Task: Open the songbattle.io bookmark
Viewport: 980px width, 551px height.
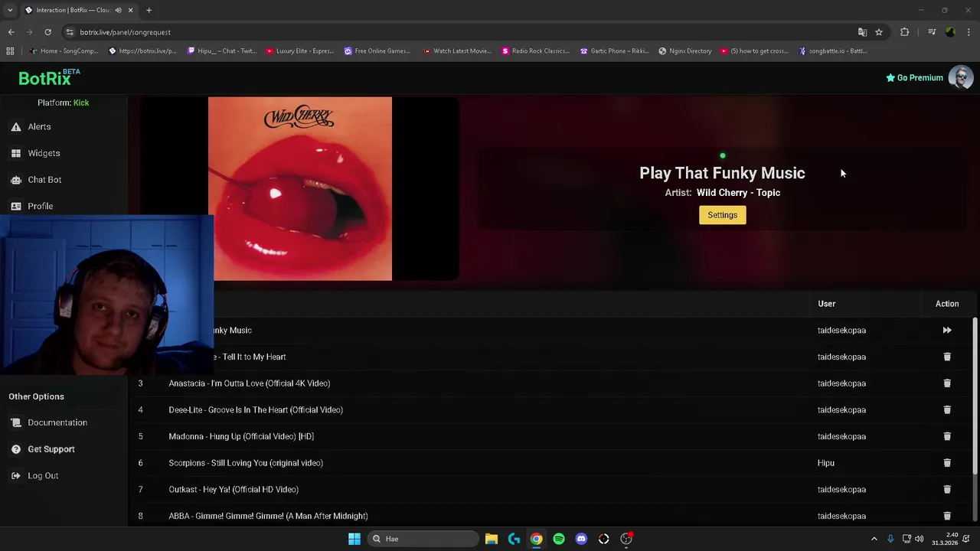Action: click(x=833, y=51)
